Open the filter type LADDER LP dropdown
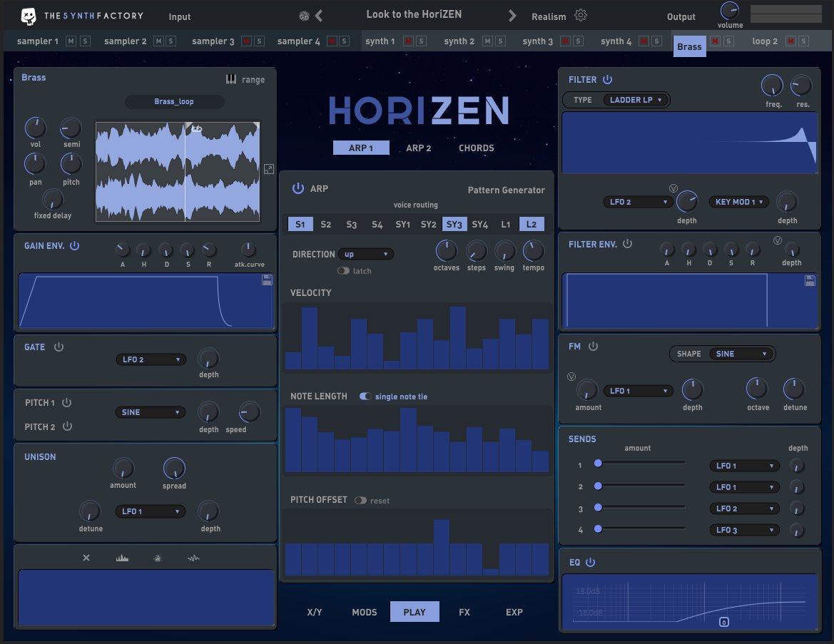The image size is (834, 644). 635,100
